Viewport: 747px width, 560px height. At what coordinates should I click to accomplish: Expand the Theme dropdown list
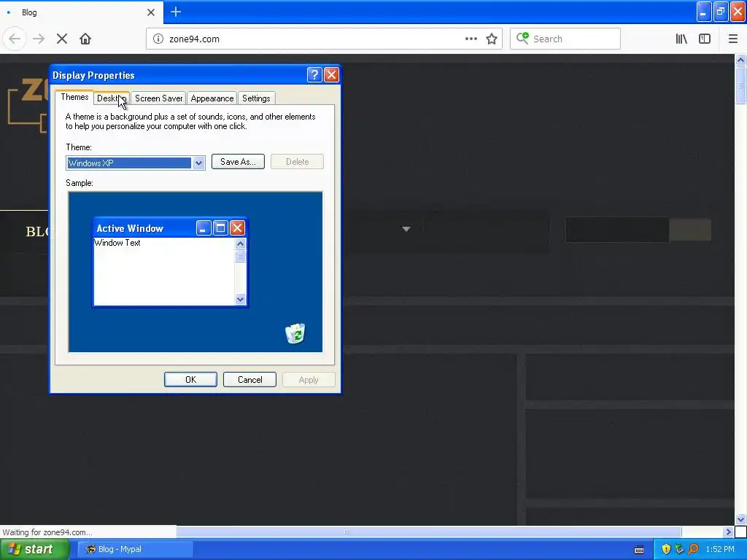[x=198, y=163]
